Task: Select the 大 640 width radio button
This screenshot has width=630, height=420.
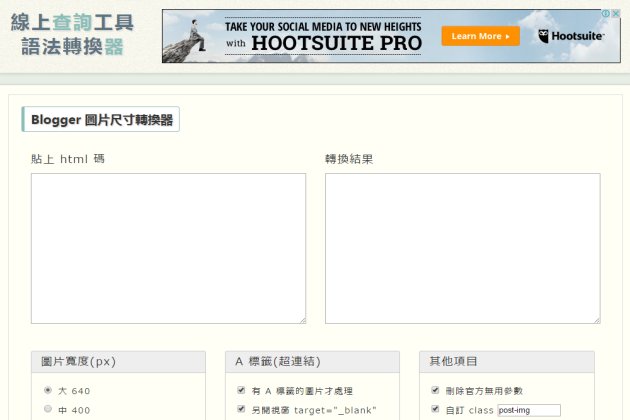Action: pos(48,390)
